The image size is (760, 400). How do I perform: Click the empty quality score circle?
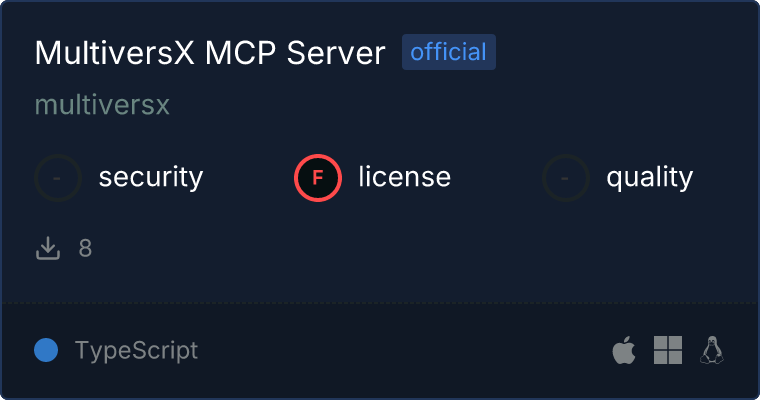click(x=566, y=178)
